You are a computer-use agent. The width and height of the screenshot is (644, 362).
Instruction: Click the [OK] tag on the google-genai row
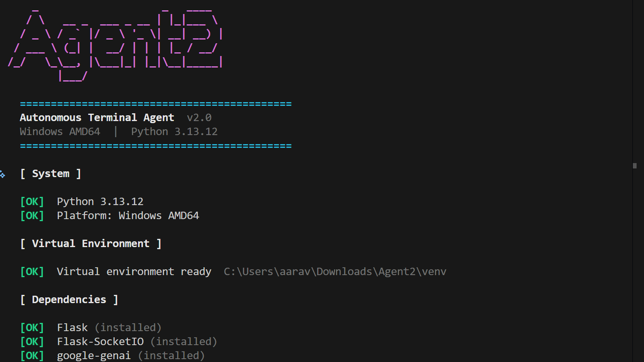pyautogui.click(x=32, y=356)
